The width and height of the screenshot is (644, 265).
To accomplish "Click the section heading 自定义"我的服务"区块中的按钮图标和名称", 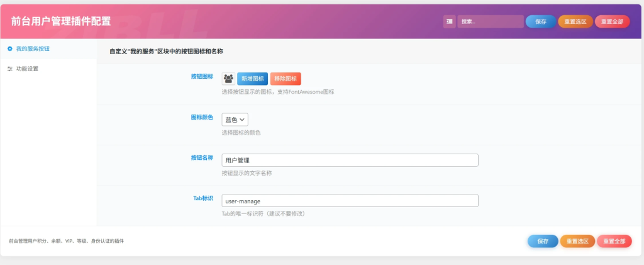I will point(166,52).
